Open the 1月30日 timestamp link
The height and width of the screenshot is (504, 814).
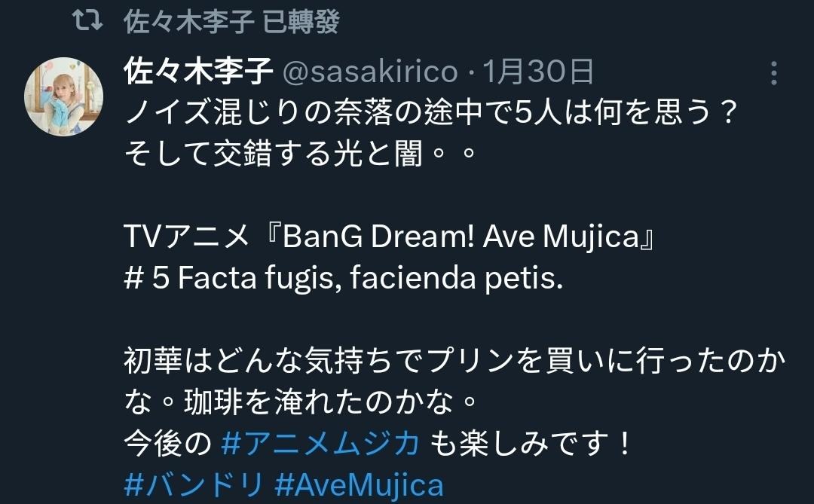click(538, 71)
